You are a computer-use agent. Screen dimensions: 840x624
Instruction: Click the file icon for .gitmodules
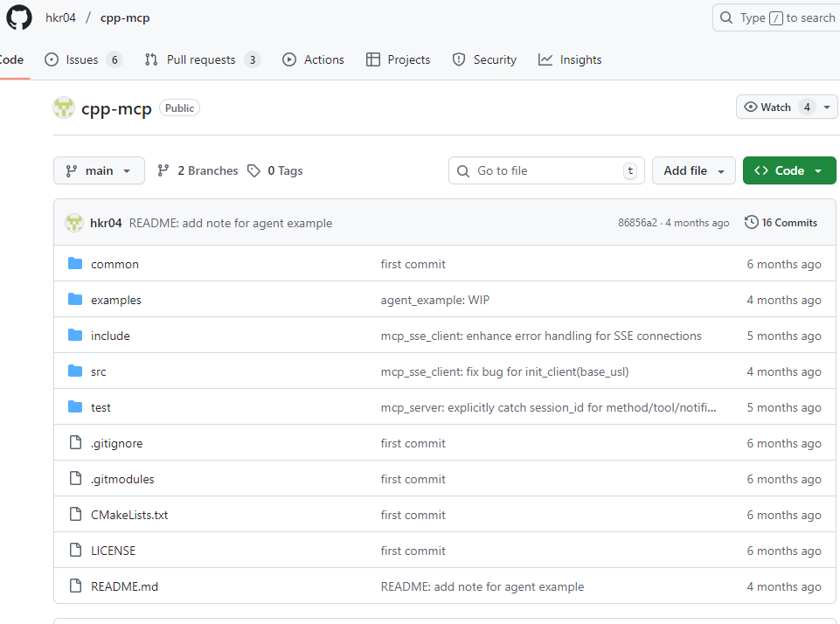coord(75,478)
